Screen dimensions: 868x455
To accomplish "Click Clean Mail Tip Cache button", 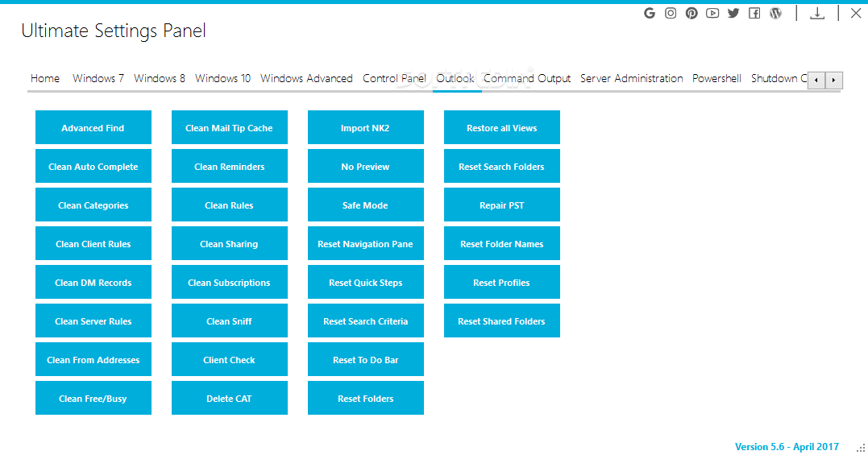I will tap(229, 127).
